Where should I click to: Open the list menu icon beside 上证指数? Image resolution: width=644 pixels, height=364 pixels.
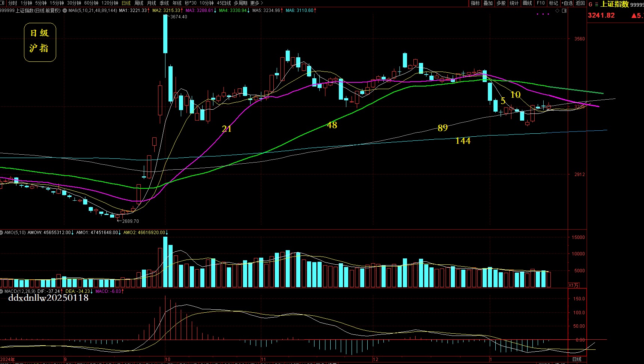point(596,4)
